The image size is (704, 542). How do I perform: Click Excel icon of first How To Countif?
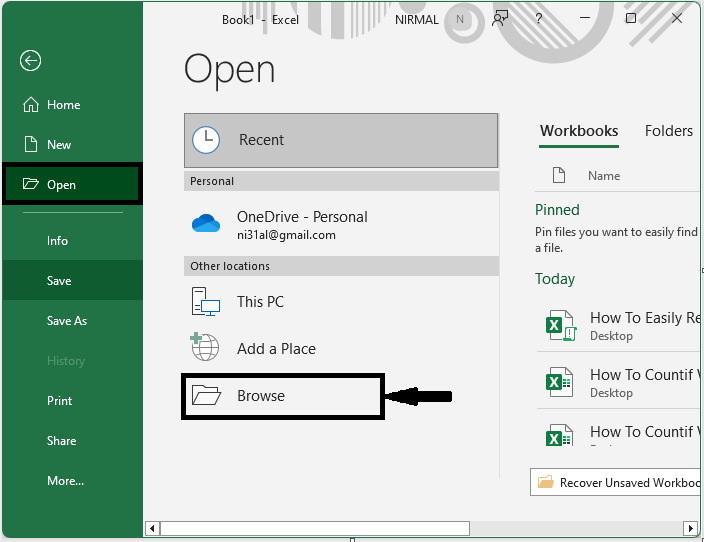(x=559, y=382)
